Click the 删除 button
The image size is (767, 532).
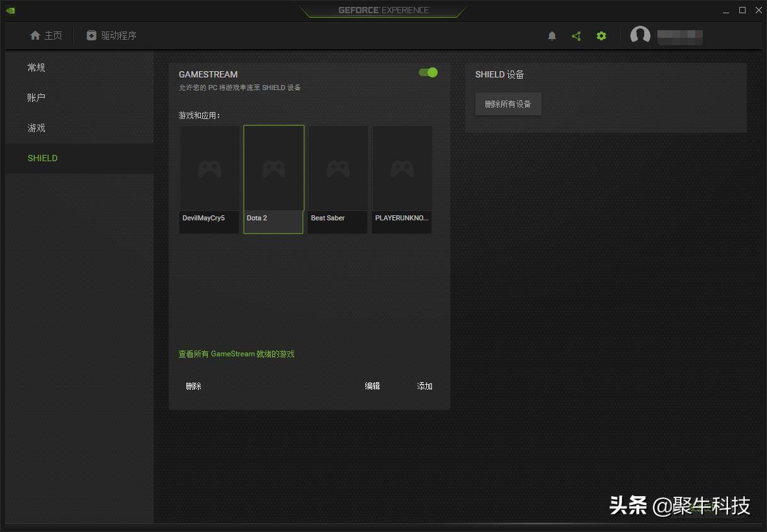tap(194, 386)
